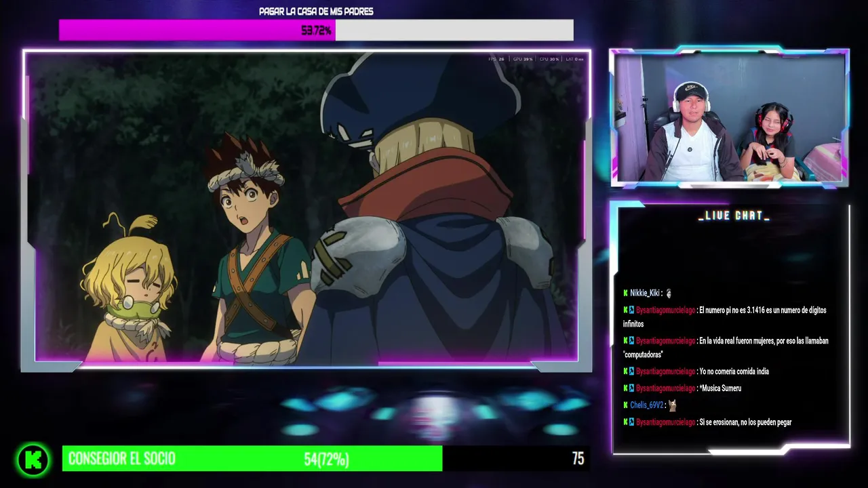Image resolution: width=868 pixels, height=488 pixels.
Task: Click the GPU 39% stat on the video
Action: pos(523,59)
